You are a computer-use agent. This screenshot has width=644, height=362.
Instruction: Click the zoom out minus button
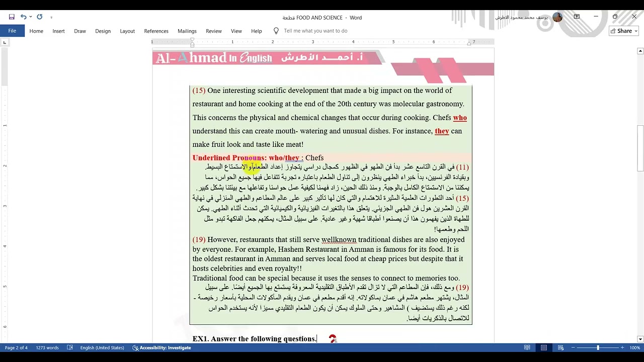[574, 347]
